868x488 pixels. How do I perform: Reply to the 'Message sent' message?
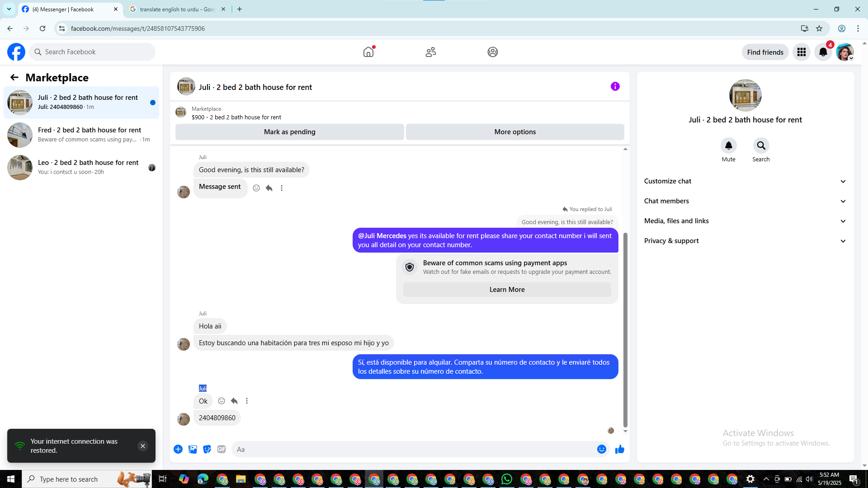269,188
